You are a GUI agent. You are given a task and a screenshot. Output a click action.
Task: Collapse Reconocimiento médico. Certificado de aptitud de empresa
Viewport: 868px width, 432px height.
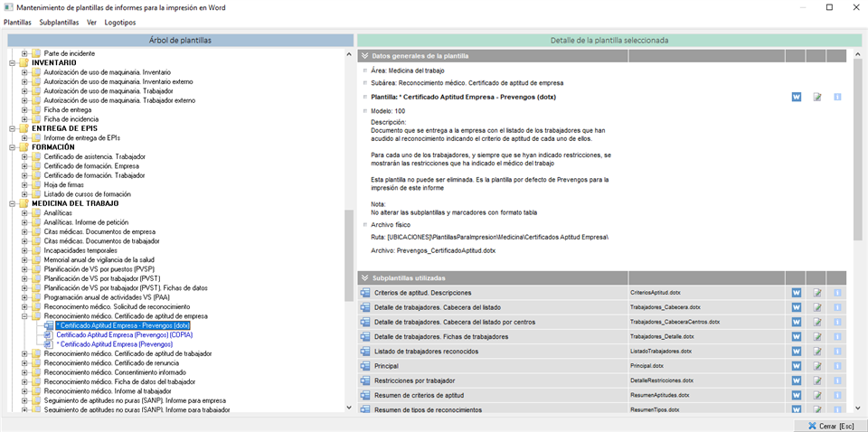coord(24,316)
